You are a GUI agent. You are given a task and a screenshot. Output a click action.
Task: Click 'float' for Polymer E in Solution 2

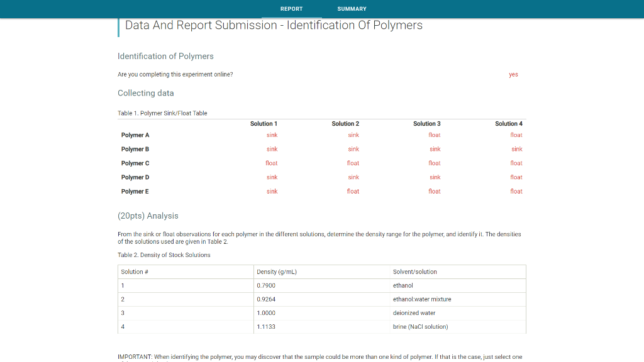coord(352,191)
